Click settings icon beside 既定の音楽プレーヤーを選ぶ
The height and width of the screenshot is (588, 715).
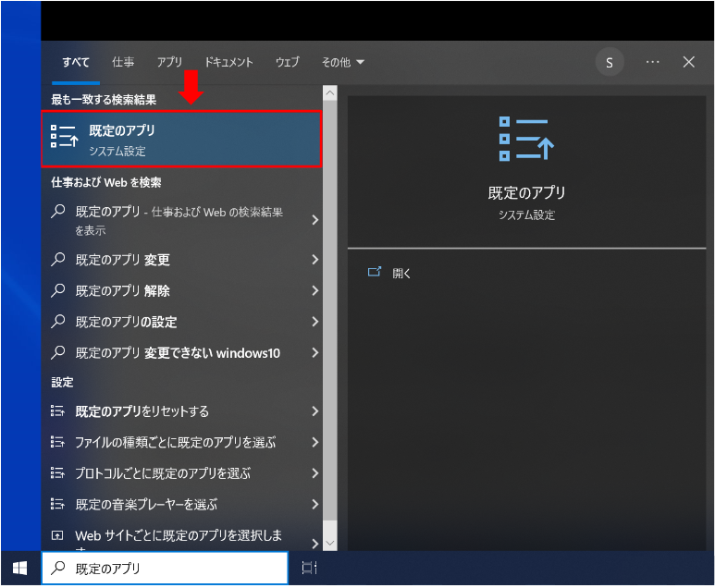tap(57, 504)
